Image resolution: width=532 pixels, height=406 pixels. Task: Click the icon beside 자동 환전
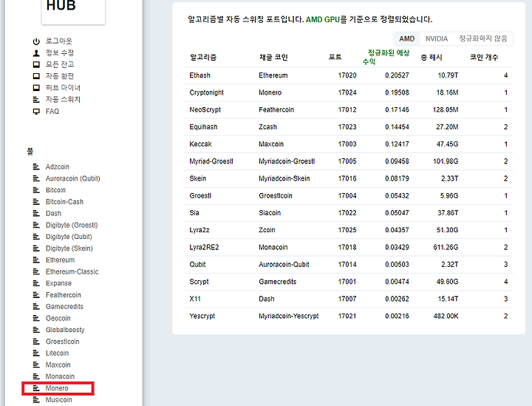36,76
